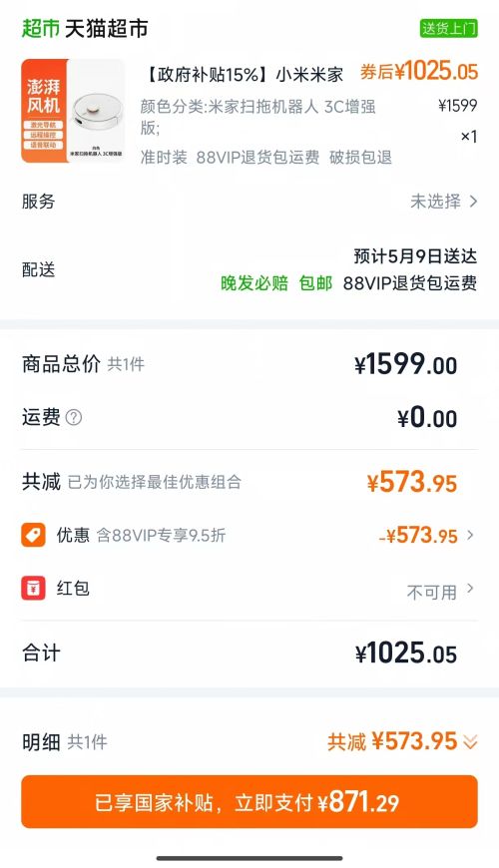Tap the 颜色分类 米家扫拖机器人 3C增强版 variant text
The image size is (499, 868).
(x=258, y=117)
